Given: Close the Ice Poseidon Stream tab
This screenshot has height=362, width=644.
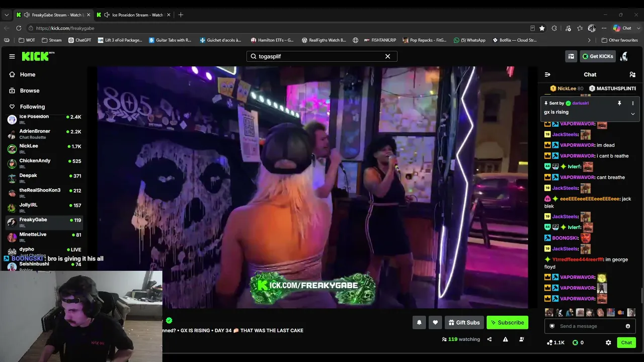Looking at the screenshot, I should (x=169, y=15).
